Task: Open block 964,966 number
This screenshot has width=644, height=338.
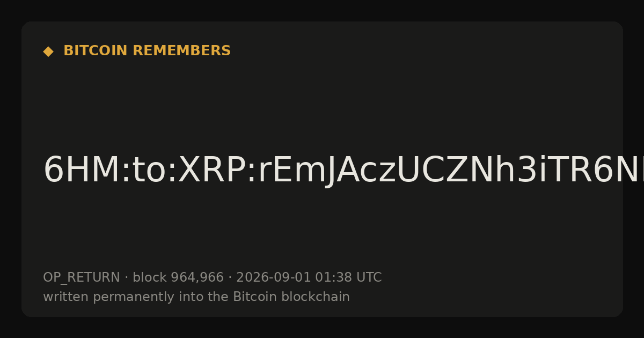Action: 197,278
